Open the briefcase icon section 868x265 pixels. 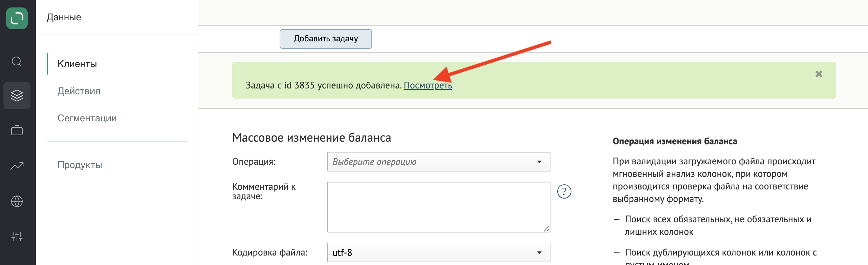(17, 130)
